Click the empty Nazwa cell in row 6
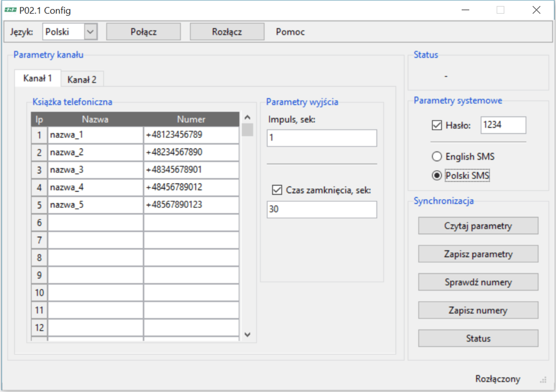556x392 pixels. point(95,223)
